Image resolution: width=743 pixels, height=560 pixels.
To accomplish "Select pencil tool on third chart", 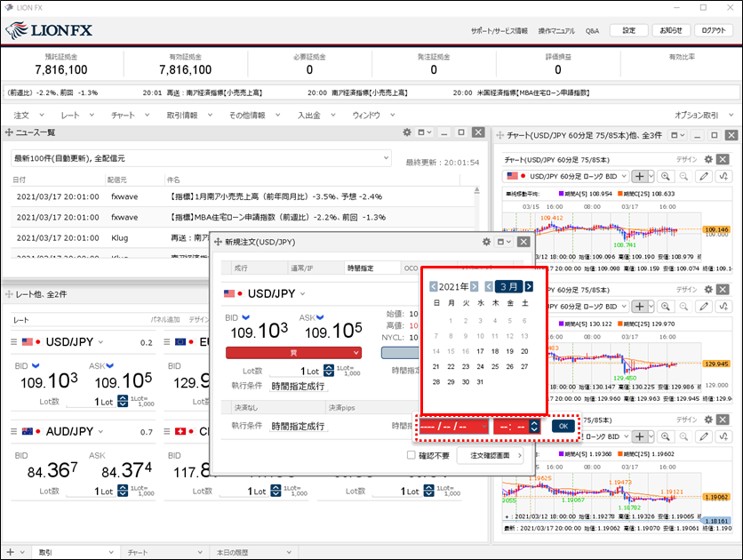I will (704, 436).
